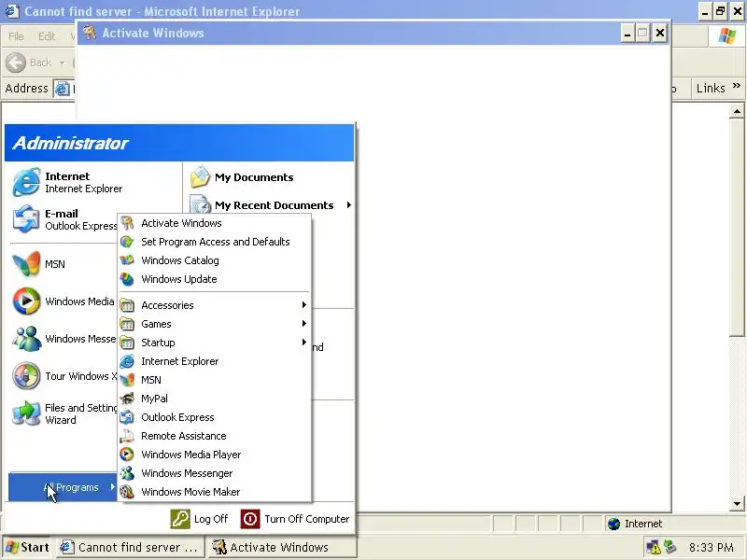Open Files and Settings Transfer Wizard

[x=63, y=413]
